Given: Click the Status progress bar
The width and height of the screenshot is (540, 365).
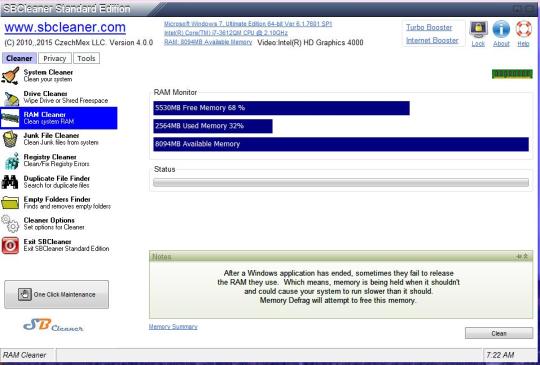Looking at the screenshot, I should (341, 182).
